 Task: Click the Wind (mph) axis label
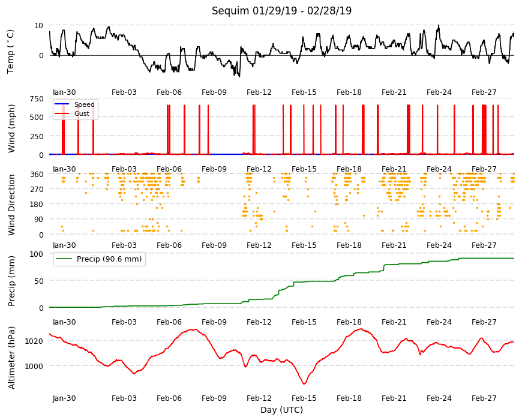coord(11,128)
